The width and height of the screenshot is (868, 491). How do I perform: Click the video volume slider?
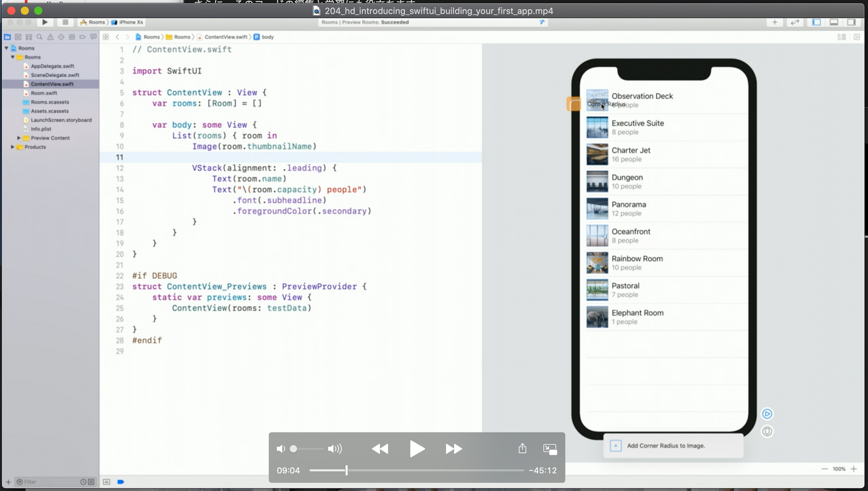[x=308, y=448]
